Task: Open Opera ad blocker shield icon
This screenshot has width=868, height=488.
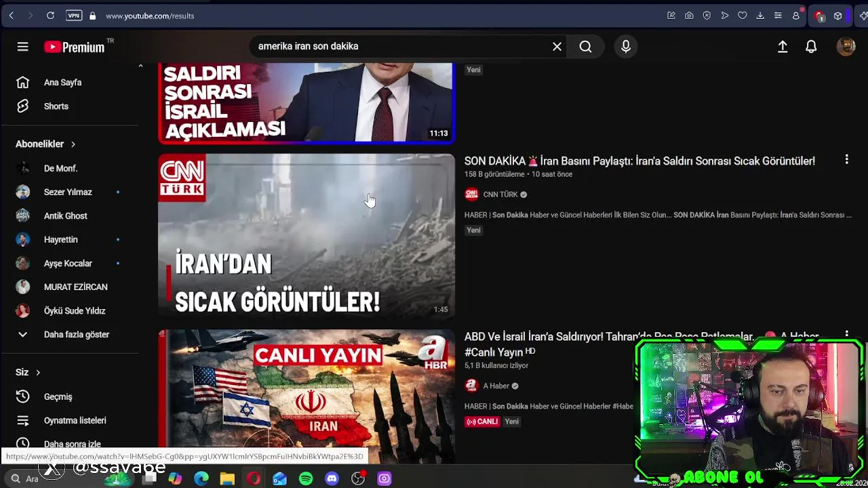Action: click(707, 16)
